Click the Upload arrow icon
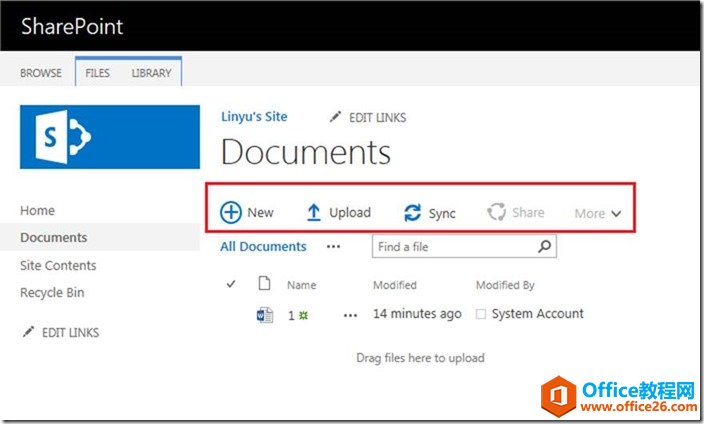Viewport: 704px width, 424px height. click(313, 212)
